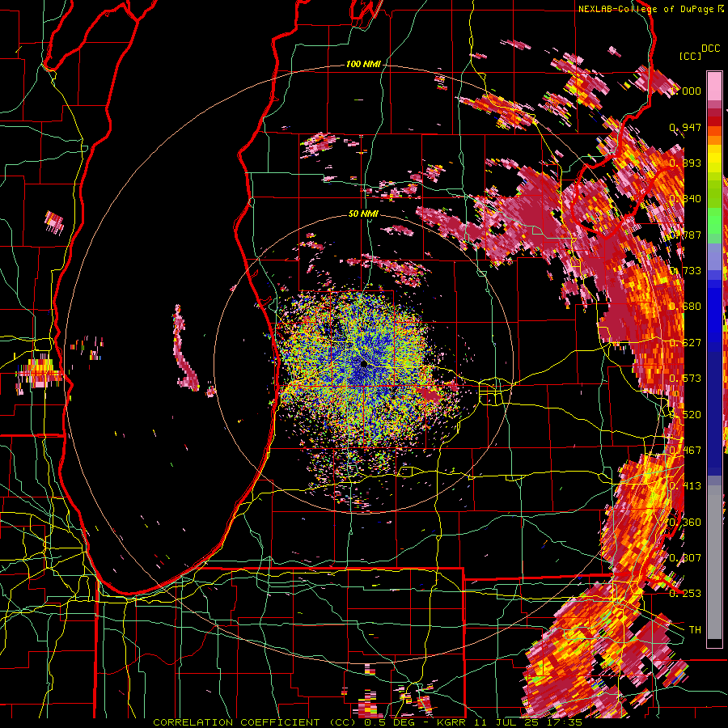Click the 0.467 value on color scale
Image resolution: width=728 pixels, height=728 pixels.
[x=685, y=450]
